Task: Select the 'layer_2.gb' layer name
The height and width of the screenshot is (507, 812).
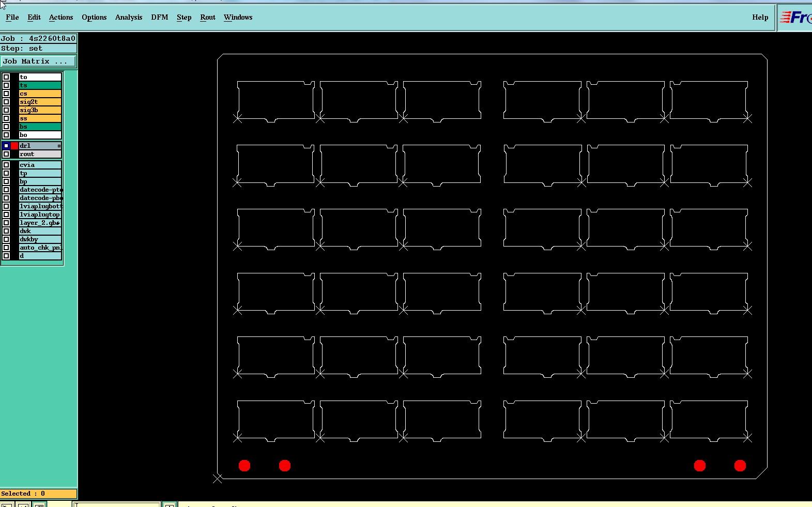Action: [x=40, y=223]
